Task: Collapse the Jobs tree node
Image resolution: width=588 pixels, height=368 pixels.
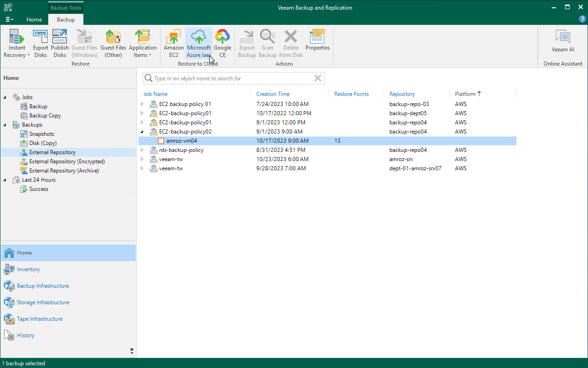Action: point(5,97)
